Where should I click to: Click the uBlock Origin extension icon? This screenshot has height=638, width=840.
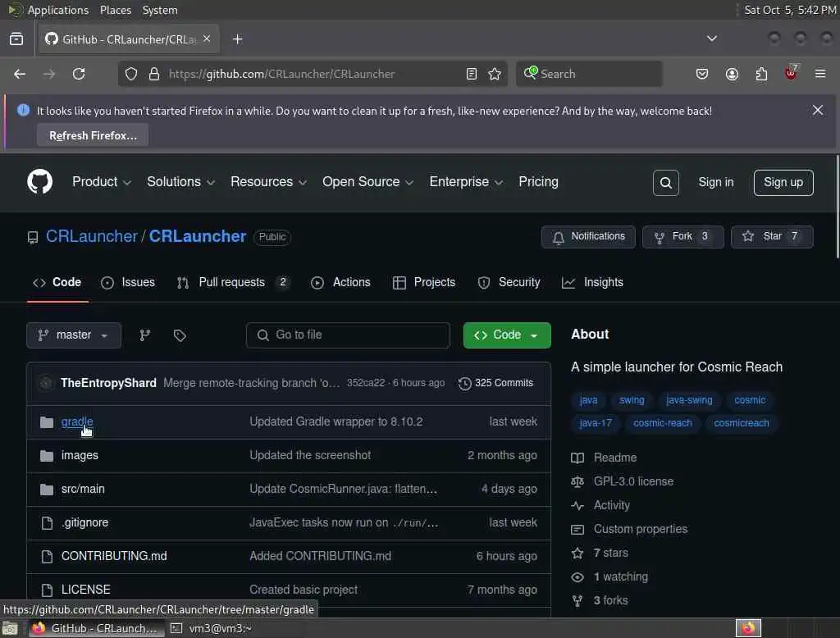(791, 73)
